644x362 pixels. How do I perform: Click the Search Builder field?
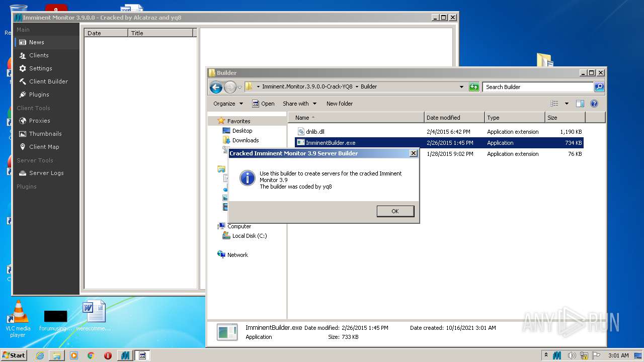click(x=538, y=87)
